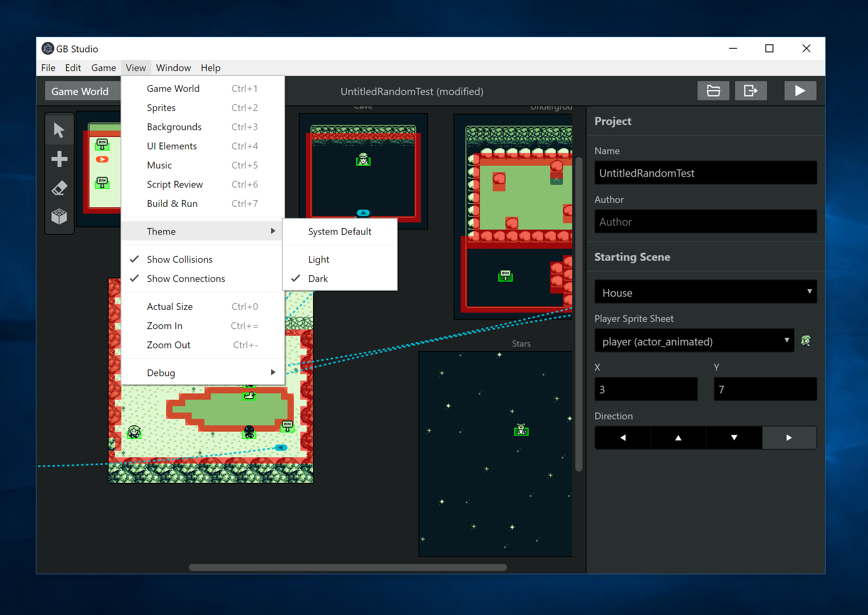This screenshot has width=868, height=615.
Task: Select the signpost in the Underground scene
Action: coord(505,276)
